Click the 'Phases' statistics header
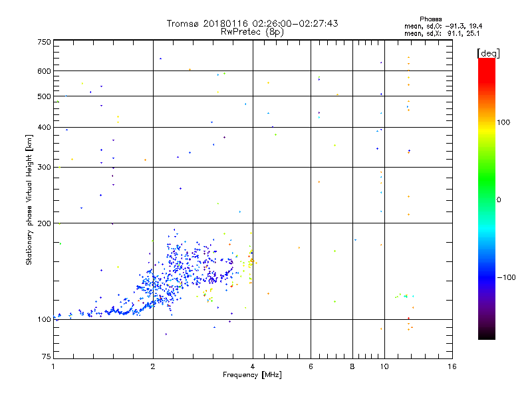The image size is (532, 399). coord(430,19)
